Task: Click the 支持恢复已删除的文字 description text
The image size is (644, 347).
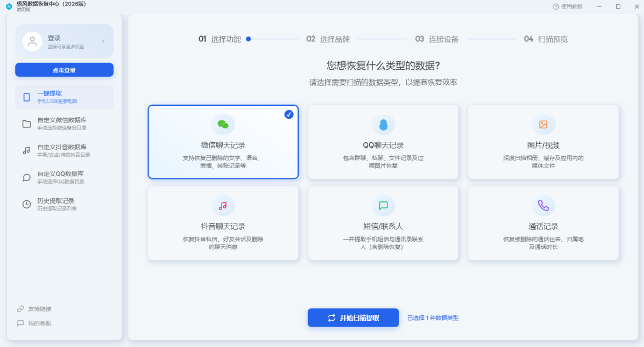Action: (223, 162)
